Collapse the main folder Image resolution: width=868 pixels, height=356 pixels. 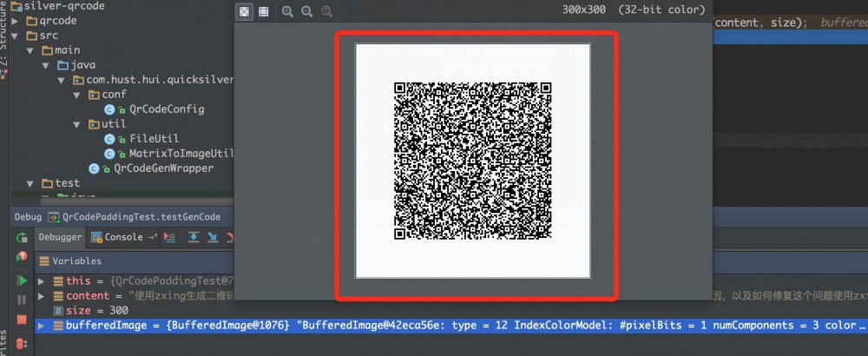point(30,50)
